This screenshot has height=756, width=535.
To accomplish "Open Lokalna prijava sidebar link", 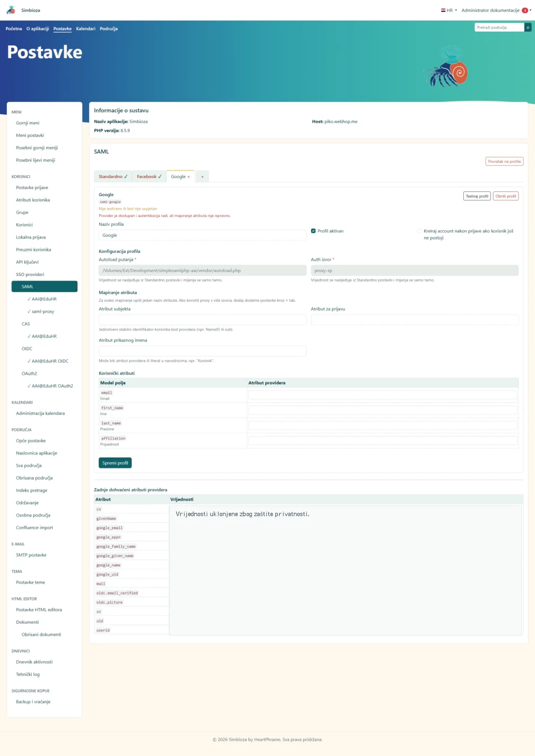I will pos(31,237).
